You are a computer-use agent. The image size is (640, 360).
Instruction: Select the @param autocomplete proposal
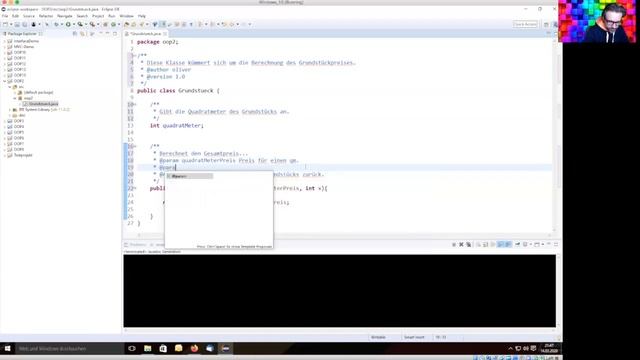click(x=189, y=176)
